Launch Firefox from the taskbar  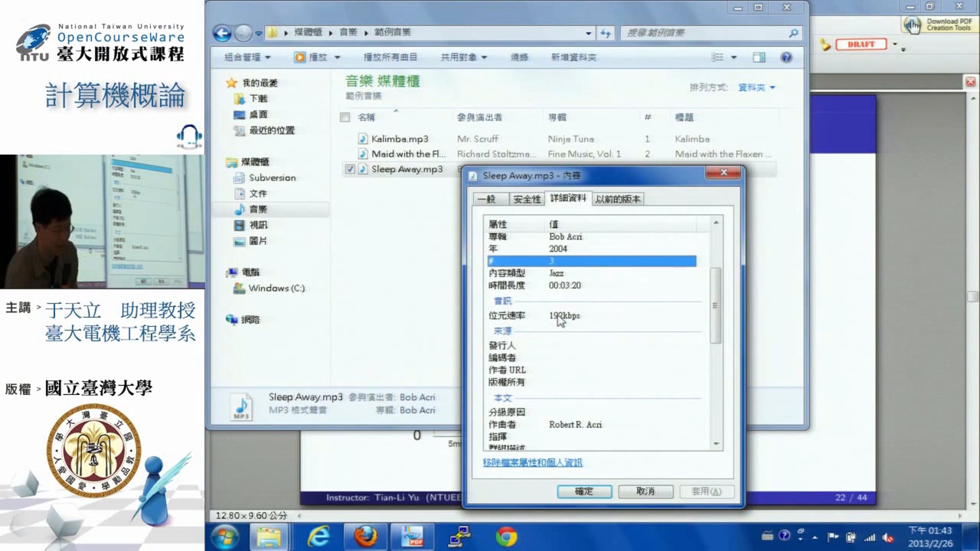(x=365, y=537)
